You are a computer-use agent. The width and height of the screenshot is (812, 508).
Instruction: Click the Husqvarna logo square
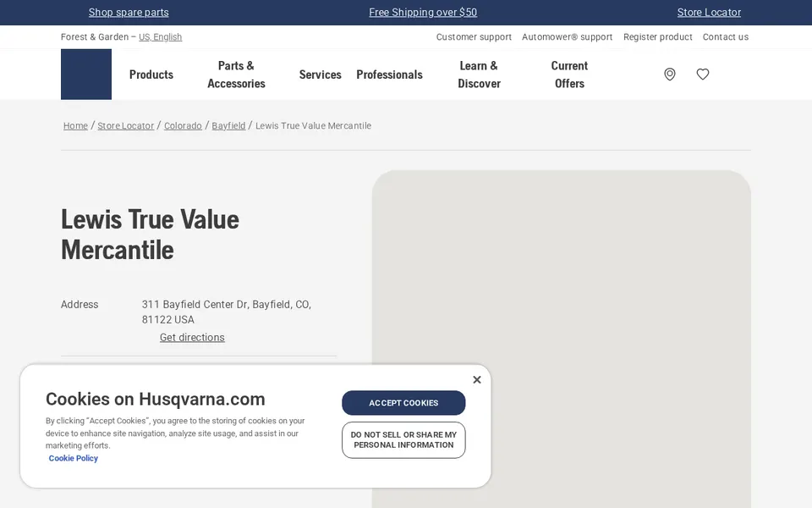(x=86, y=75)
